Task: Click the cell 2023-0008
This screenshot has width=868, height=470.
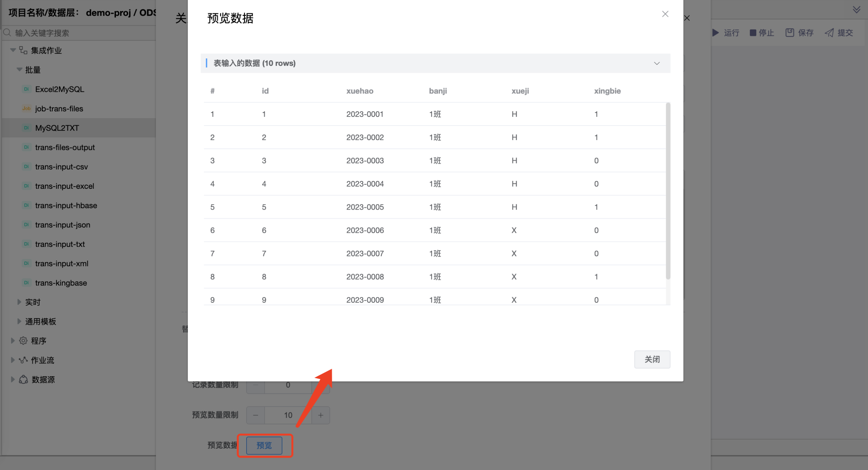Action: pos(365,277)
